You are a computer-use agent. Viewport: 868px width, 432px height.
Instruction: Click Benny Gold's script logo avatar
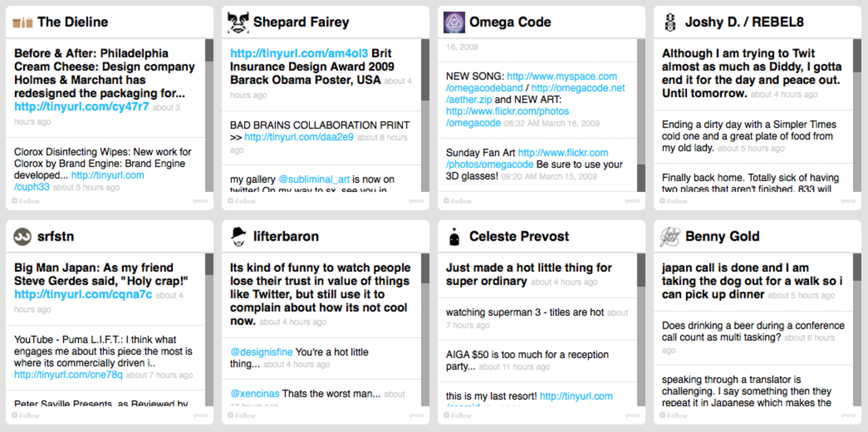(669, 237)
